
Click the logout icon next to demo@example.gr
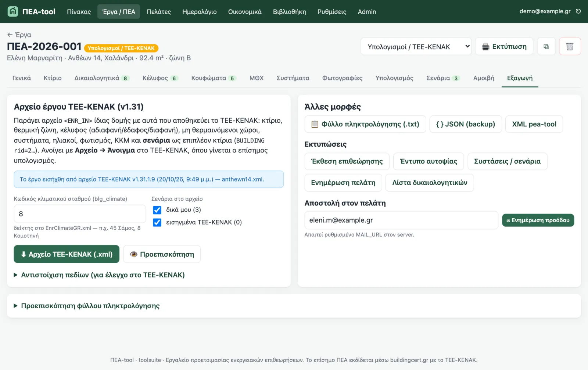click(x=578, y=11)
